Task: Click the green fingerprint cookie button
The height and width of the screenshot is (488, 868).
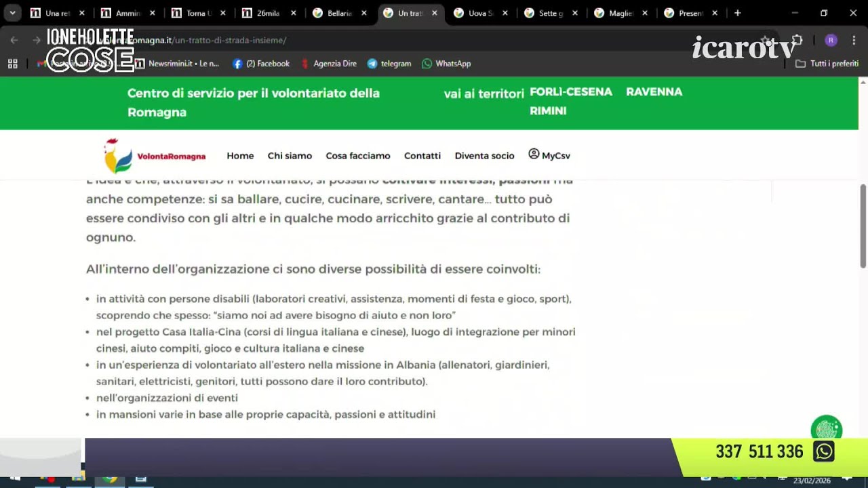Action: pos(827,429)
